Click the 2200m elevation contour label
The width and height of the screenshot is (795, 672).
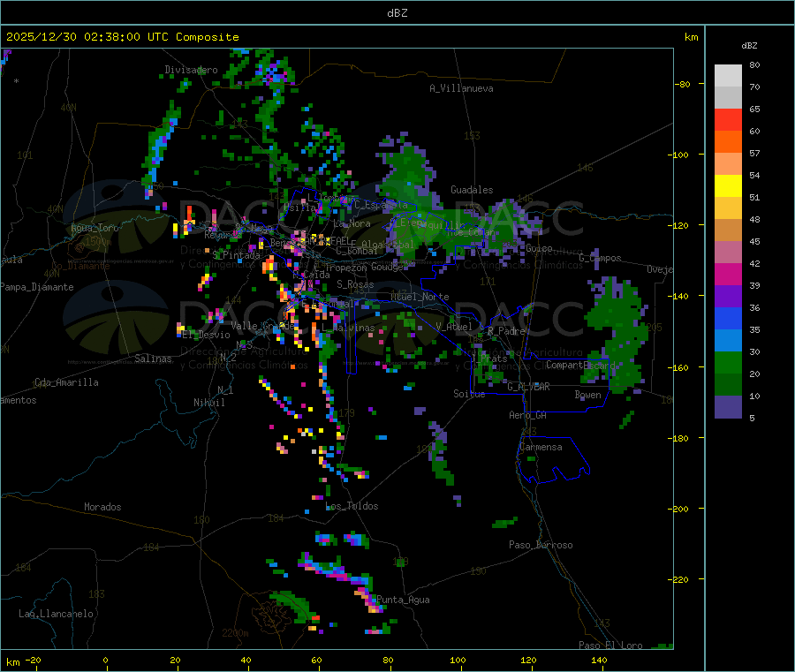pyautogui.click(x=235, y=633)
